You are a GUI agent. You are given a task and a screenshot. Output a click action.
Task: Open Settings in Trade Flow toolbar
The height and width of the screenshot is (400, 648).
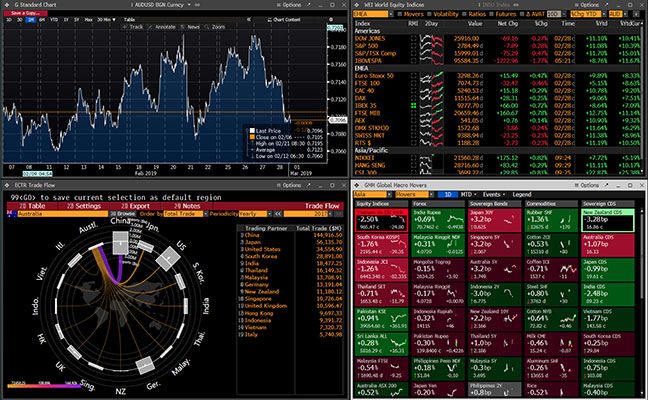pos(83,206)
